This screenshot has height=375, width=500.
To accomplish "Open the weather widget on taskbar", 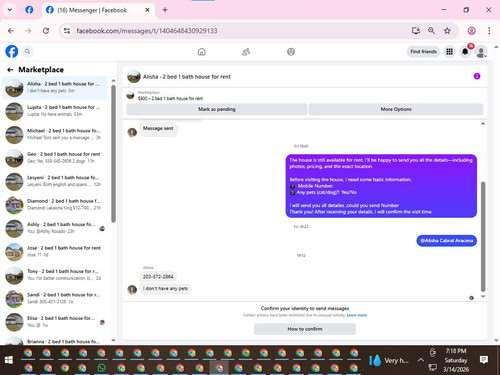I will click(389, 360).
